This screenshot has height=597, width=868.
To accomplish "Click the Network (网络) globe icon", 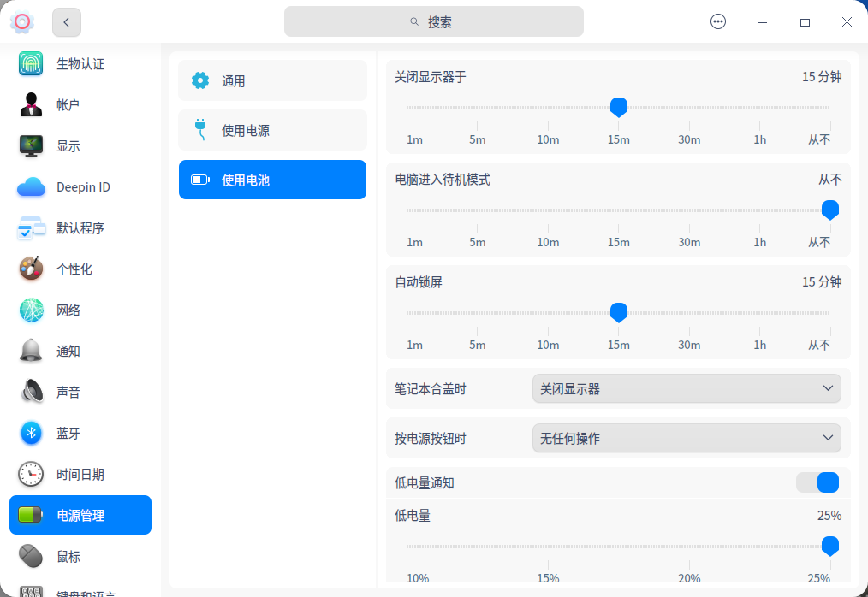I will click(x=31, y=310).
